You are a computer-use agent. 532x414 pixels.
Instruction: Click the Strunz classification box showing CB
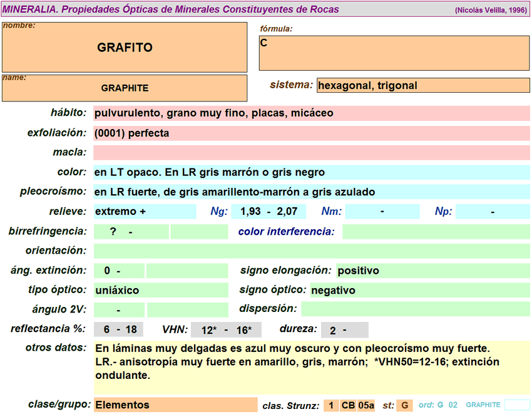349,405
